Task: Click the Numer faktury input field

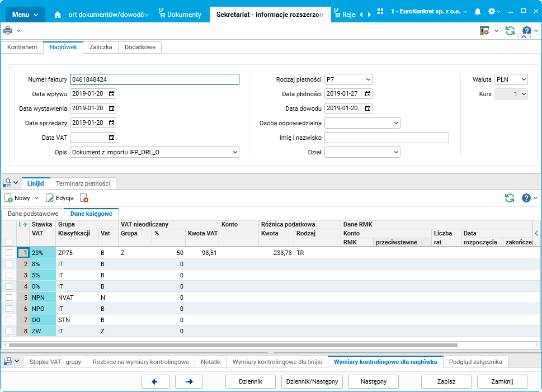Action: (x=154, y=79)
